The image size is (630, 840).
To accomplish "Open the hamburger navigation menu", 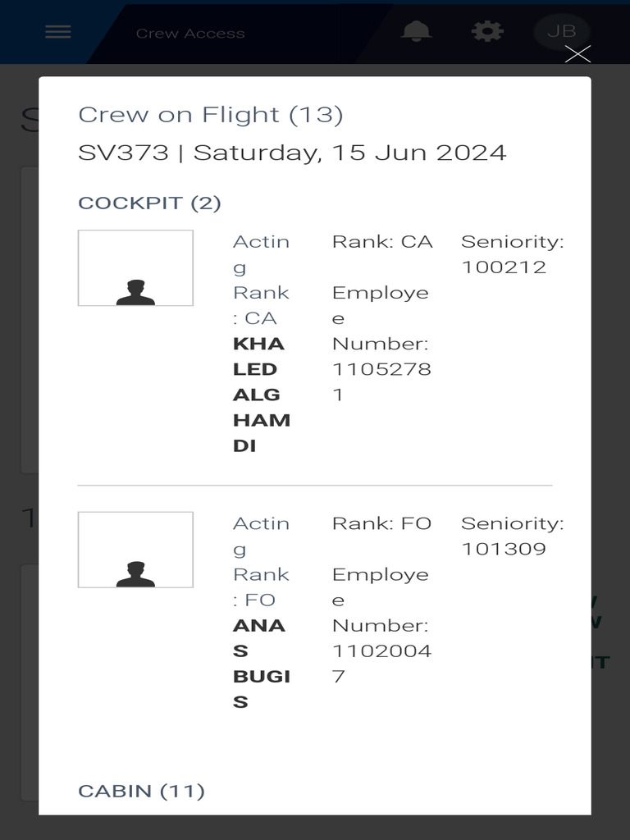I will 57,32.
